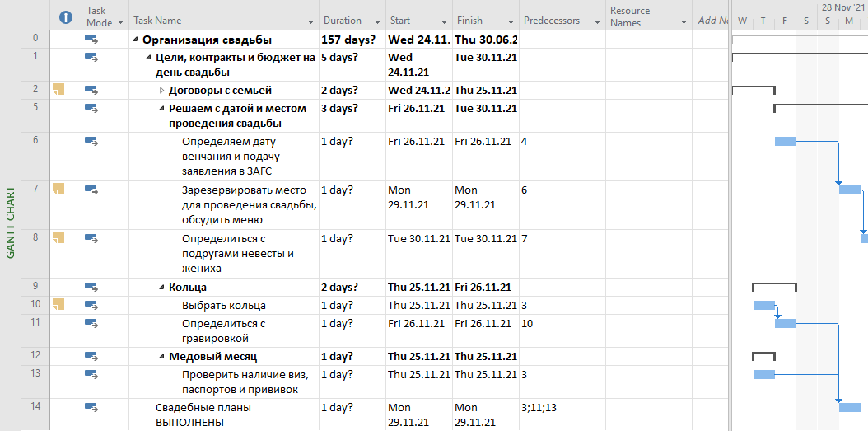Click the task mode icon on row 10

tap(91, 305)
